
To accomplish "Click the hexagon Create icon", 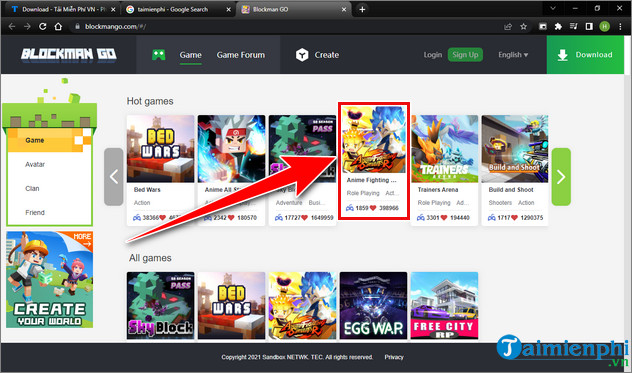I will click(x=302, y=55).
